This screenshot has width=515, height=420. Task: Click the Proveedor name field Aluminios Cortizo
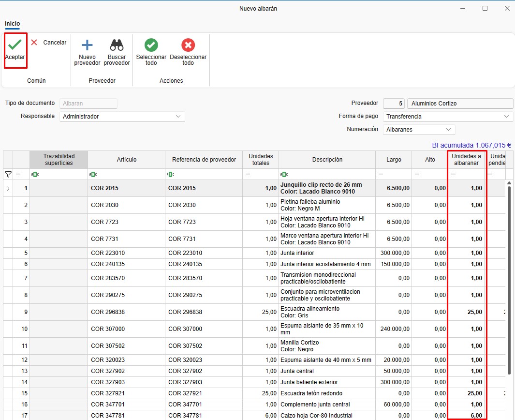pos(460,104)
